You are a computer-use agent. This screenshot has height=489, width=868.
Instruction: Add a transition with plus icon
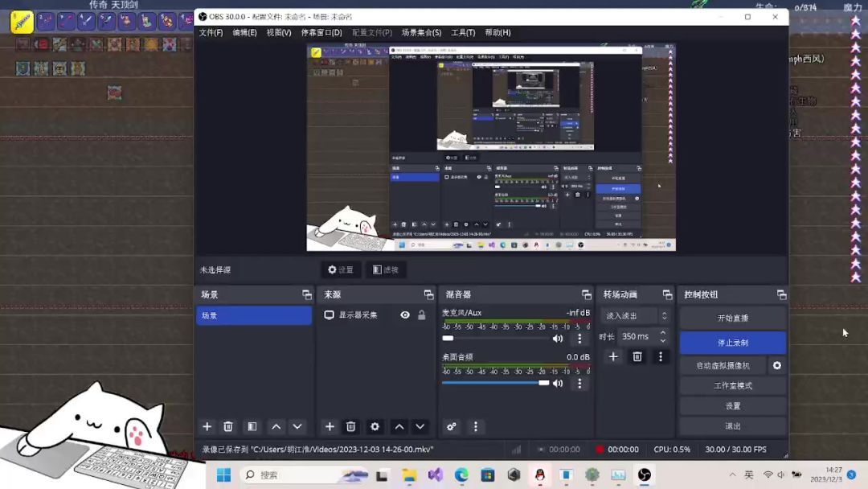tap(613, 356)
